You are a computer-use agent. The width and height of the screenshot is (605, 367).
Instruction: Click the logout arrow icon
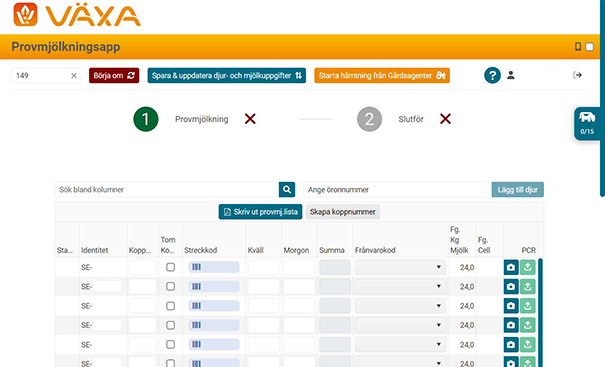point(577,75)
